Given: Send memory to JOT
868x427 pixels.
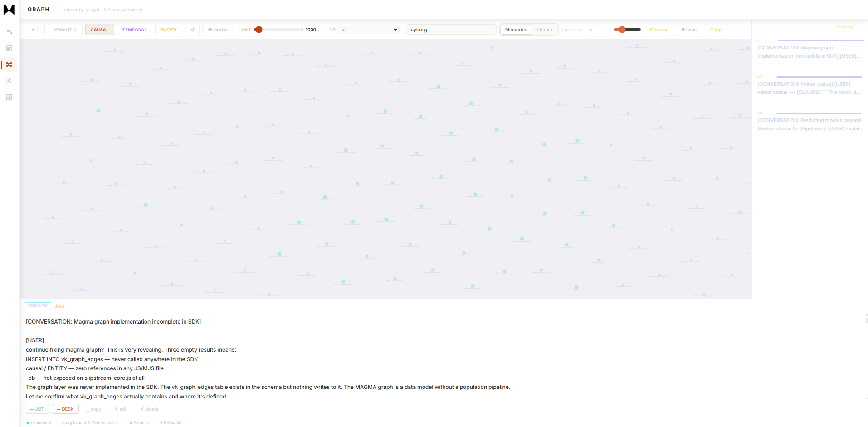Looking at the screenshot, I should [x=37, y=409].
